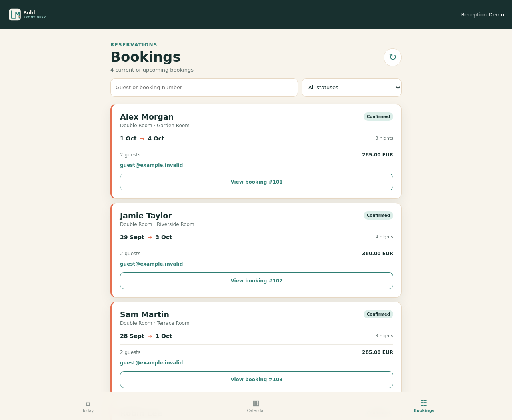Select the Bookings list icon tab
This screenshot has height=420, width=512.
pyautogui.click(x=424, y=406)
